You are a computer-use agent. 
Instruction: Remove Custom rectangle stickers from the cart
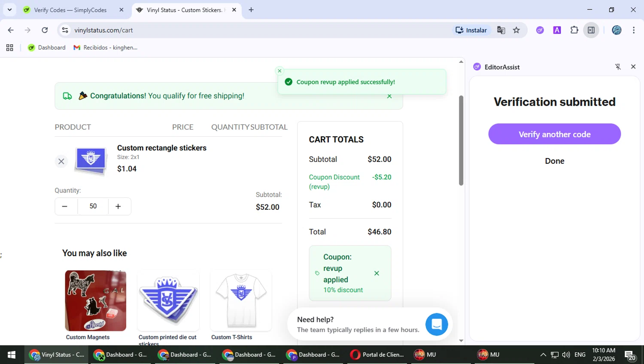61,162
